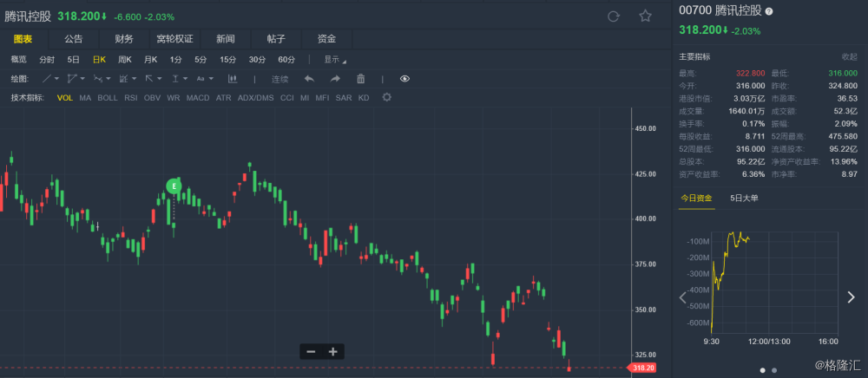Select the 日K daily candlestick view
The image size is (868, 378).
tap(99, 60)
